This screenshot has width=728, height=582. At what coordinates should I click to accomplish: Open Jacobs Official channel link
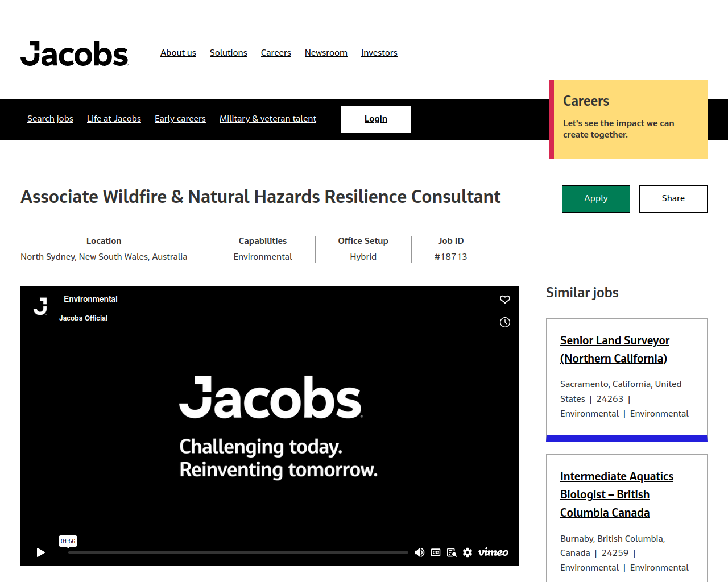click(84, 318)
